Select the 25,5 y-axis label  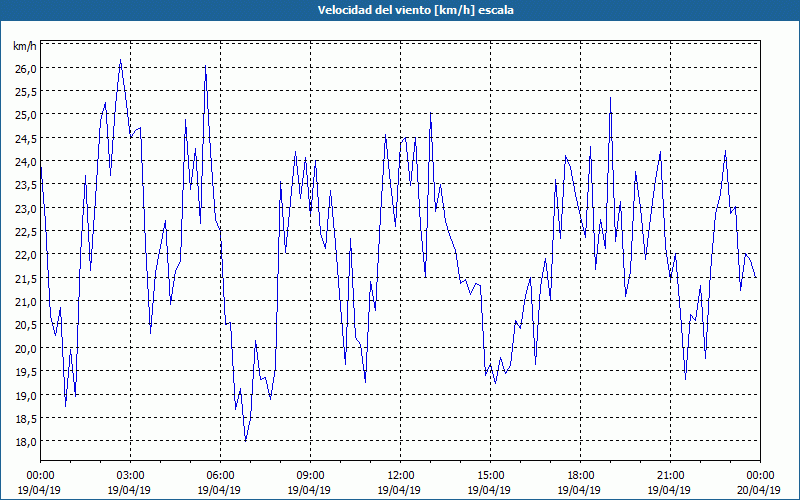coord(26,92)
